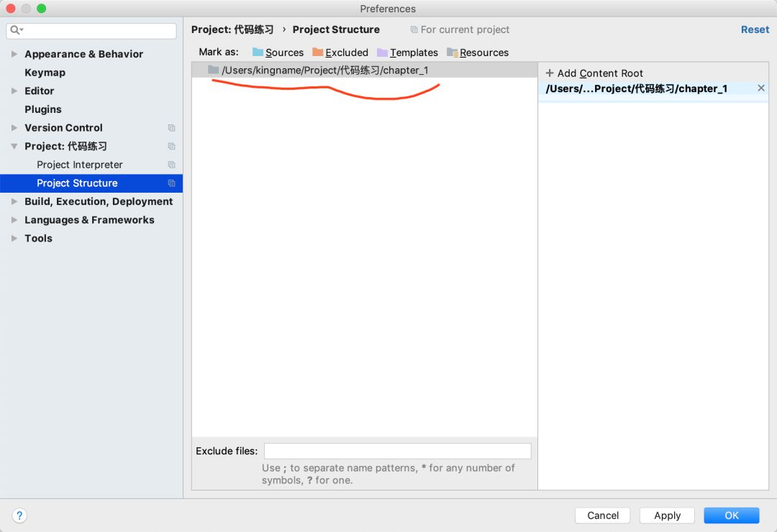The image size is (777, 532).
Task: Click the Apply button
Action: pos(667,515)
